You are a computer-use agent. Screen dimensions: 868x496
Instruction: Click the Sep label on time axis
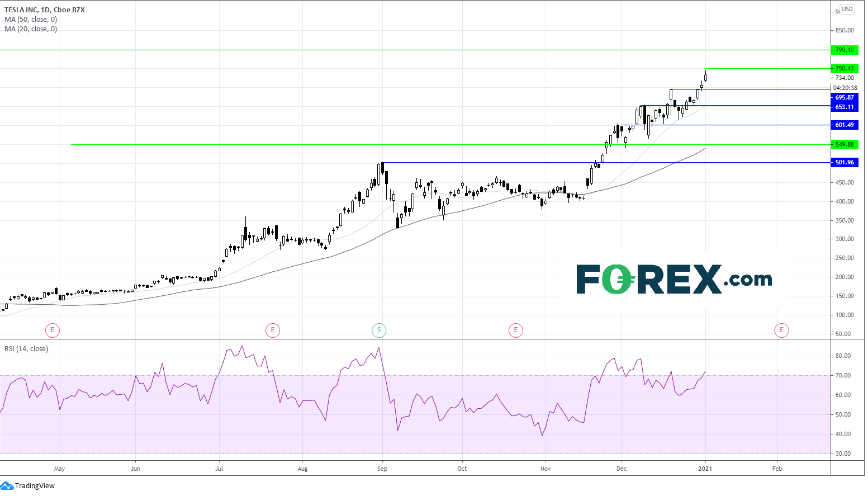tap(382, 469)
